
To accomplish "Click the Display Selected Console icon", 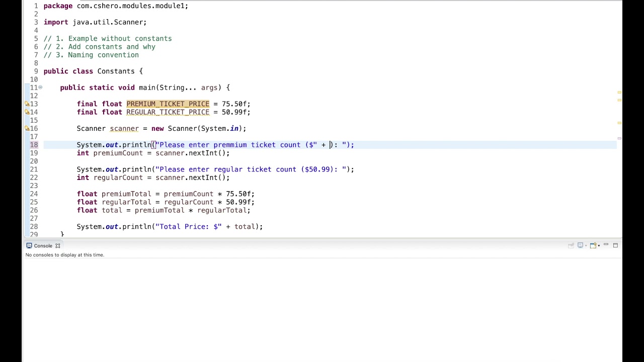I will 580,245.
